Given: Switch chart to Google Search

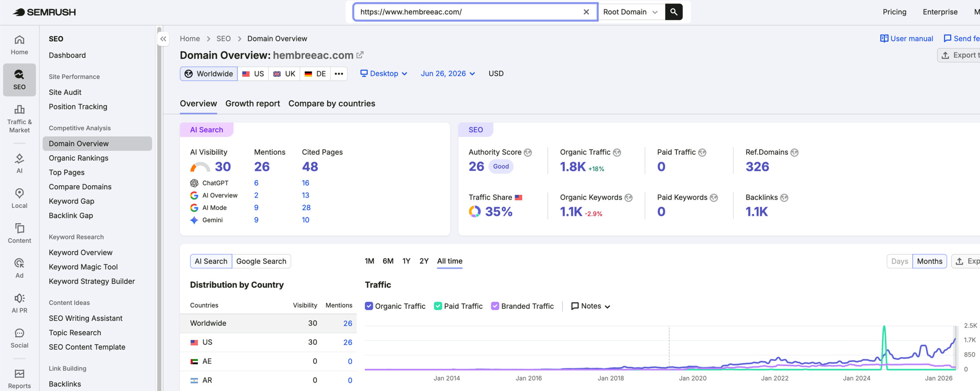Looking at the screenshot, I should coord(261,261).
